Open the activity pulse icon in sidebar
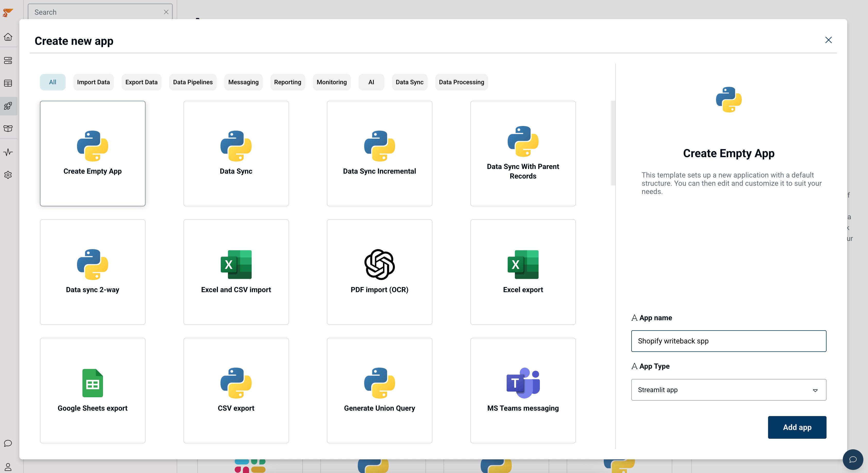This screenshot has height=473, width=868. [8, 152]
